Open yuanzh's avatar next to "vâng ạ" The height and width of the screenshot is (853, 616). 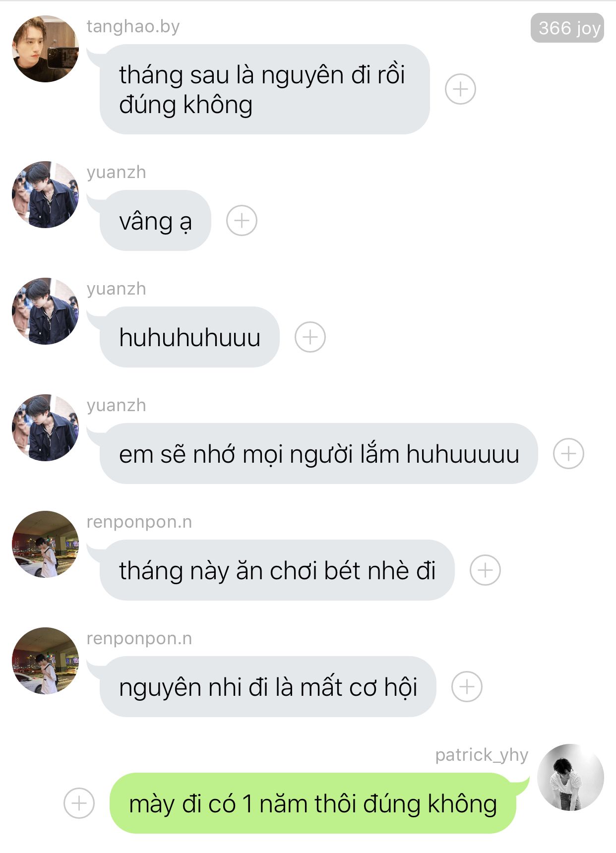(45, 194)
